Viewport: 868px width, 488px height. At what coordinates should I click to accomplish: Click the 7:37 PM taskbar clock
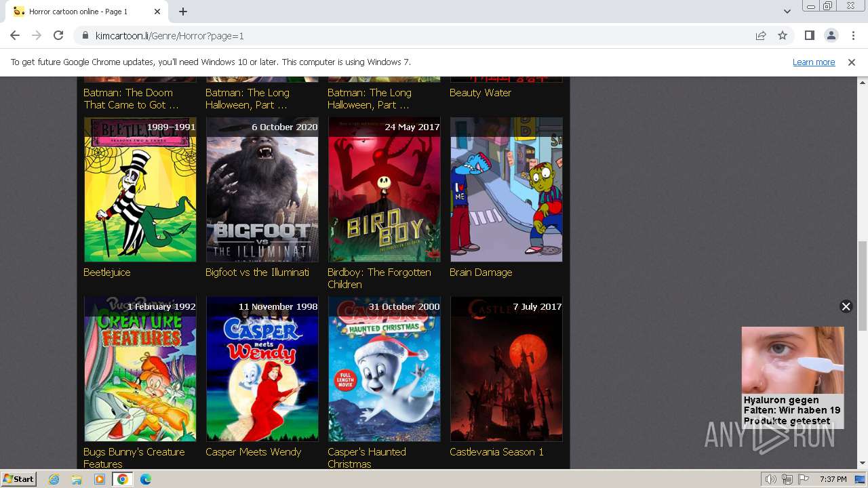[x=833, y=479]
